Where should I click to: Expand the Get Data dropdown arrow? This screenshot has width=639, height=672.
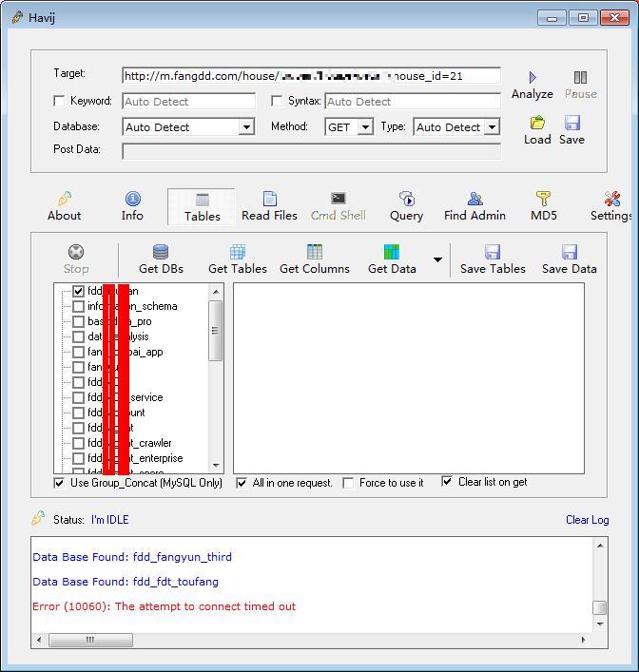[437, 259]
